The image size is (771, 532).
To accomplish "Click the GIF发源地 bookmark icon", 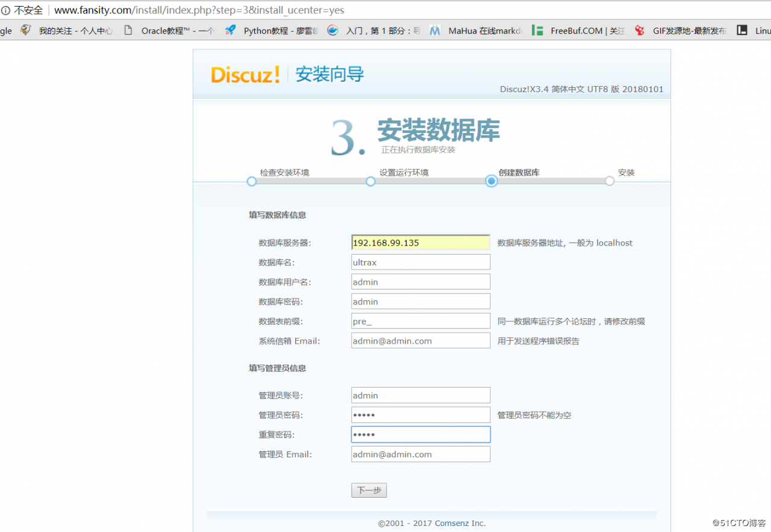I will click(640, 30).
